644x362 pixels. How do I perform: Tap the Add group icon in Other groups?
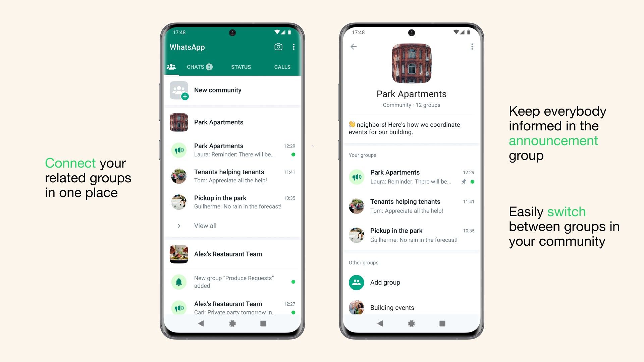tap(357, 282)
